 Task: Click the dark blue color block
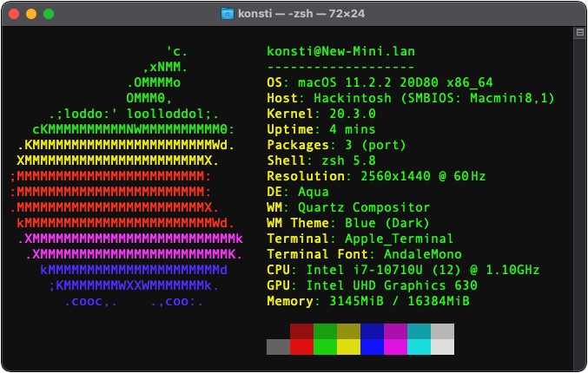372,331
